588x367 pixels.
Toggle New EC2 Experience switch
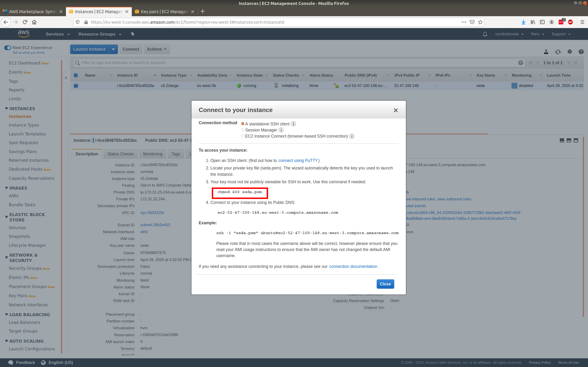point(8,48)
